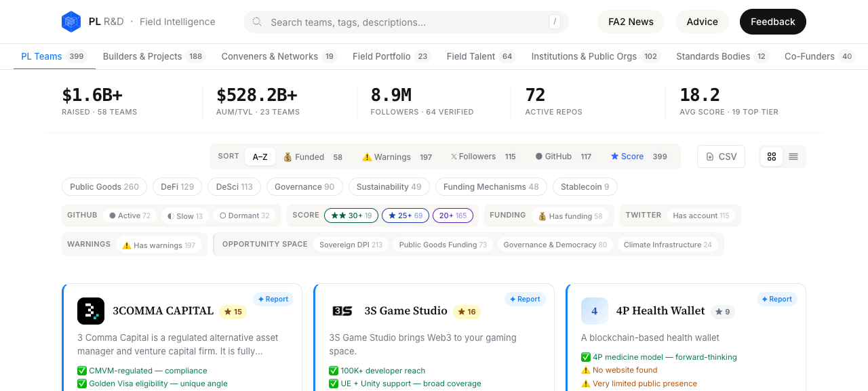Click the PL R&D cube logo

coord(71,22)
